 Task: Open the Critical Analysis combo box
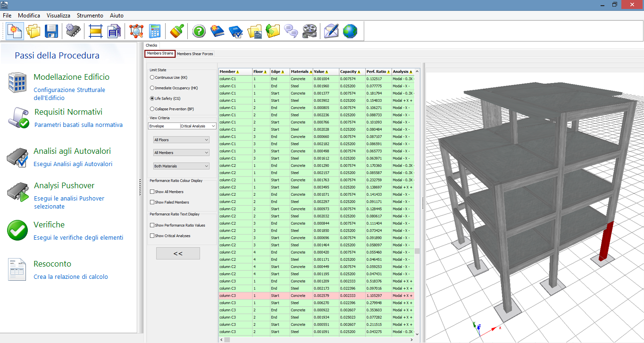point(198,126)
